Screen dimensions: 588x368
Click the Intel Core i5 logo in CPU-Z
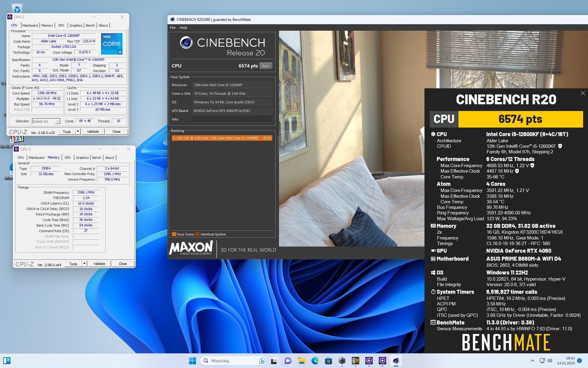[x=111, y=44]
